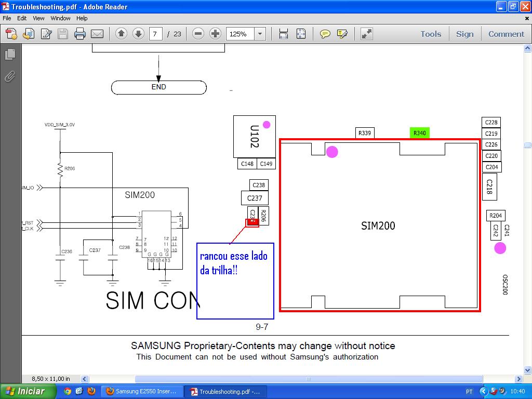Click the C228 component label
Image resolution: width=532 pixels, height=399 pixels.
point(491,123)
